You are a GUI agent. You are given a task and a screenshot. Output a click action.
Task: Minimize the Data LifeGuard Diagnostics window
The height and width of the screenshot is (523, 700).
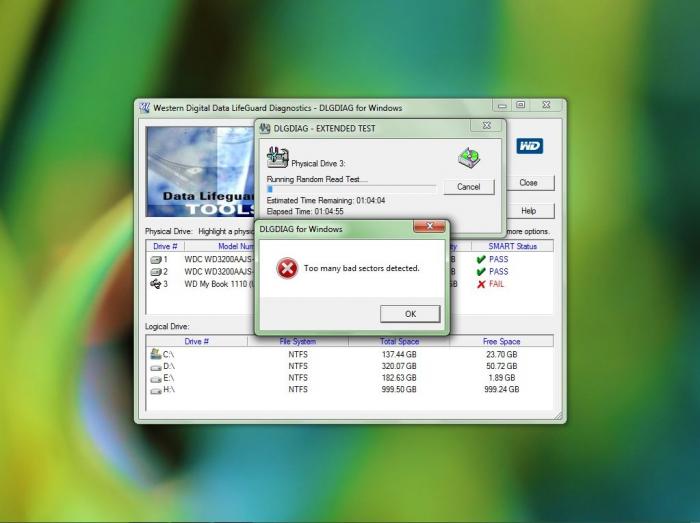(x=502, y=105)
